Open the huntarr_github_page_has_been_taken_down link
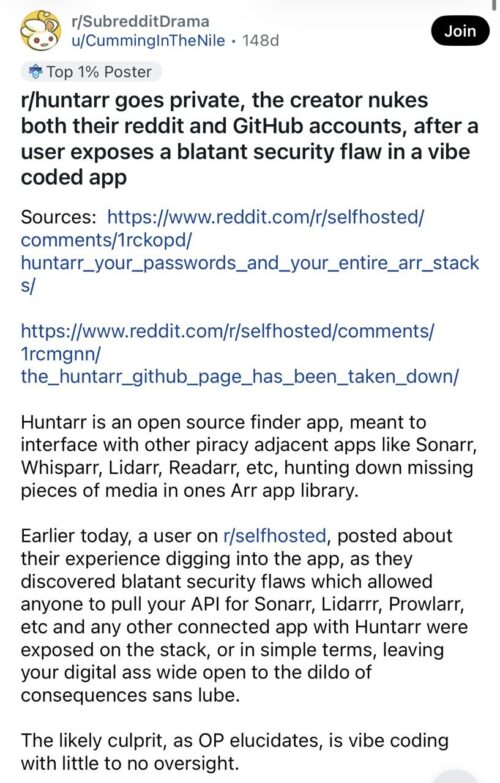 [x=239, y=354]
